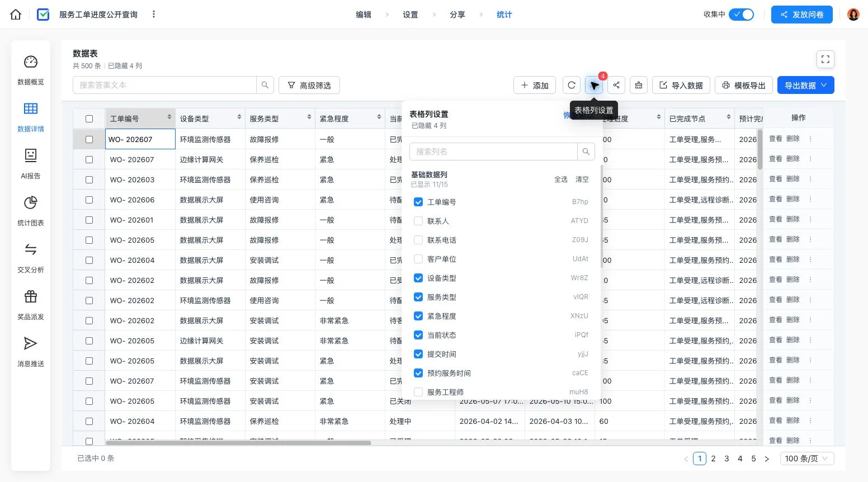The width and height of the screenshot is (868, 482).
Task: Open more actions for first row WO- 202607
Action: click(810, 139)
